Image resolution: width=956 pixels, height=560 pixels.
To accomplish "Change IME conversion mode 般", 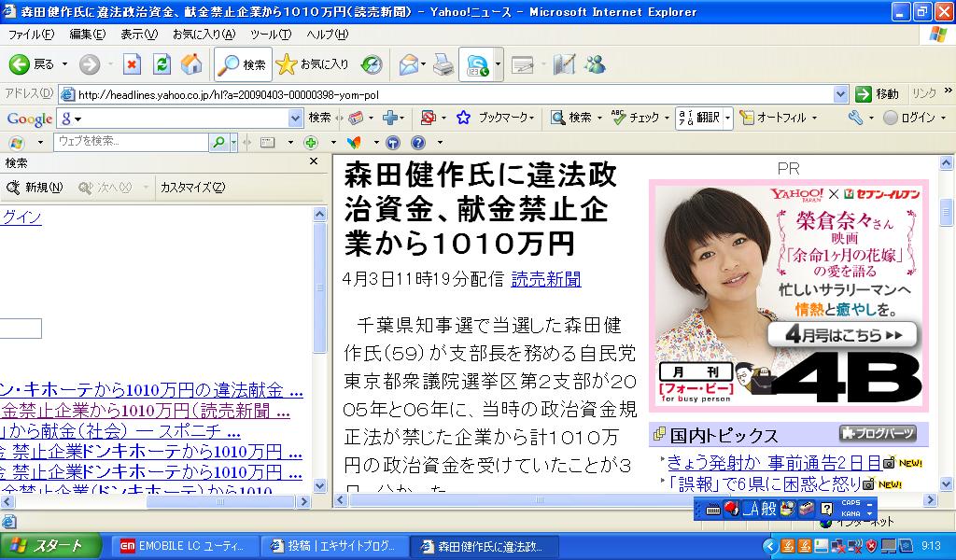I will [768, 509].
